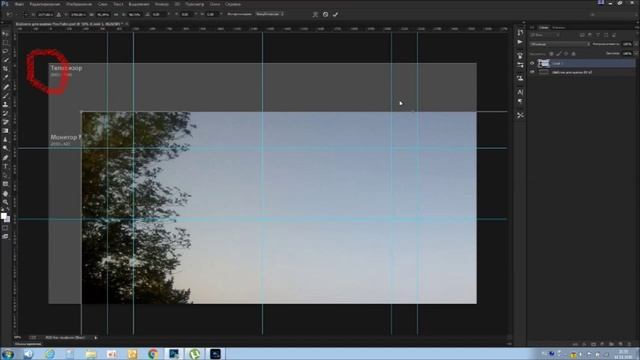Open the Filter menu
Viewport: 640px width, 360px height.
(162, 4)
